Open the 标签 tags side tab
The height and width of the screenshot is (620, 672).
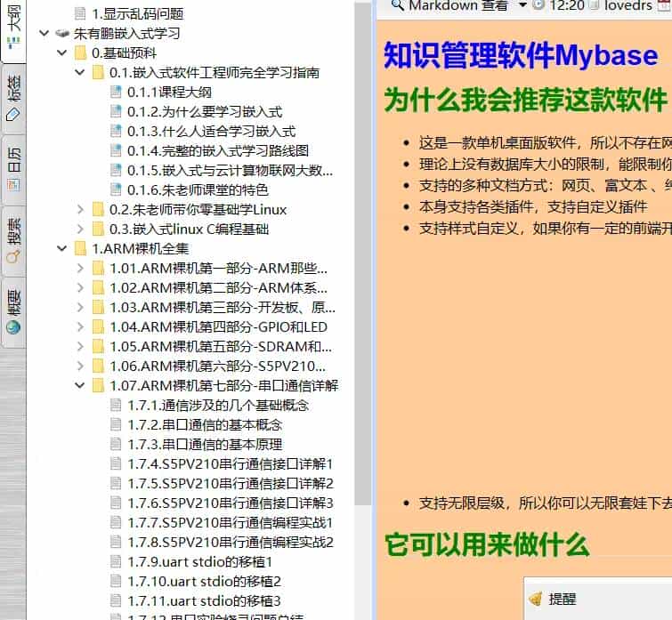(13, 99)
